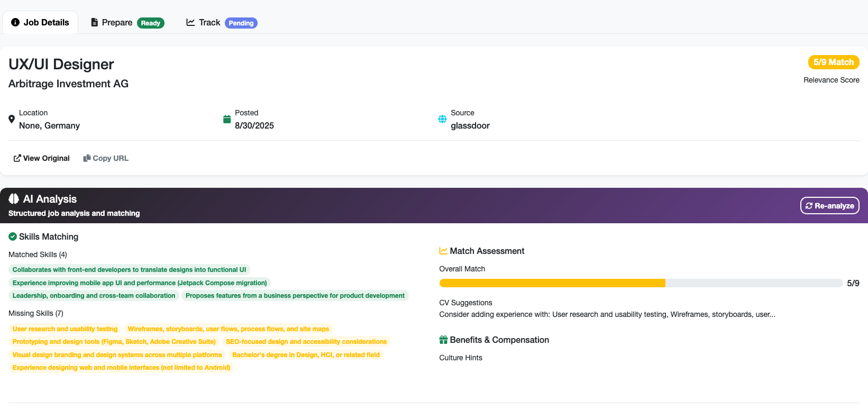
Task: Click the green Skills Matching checkmark icon
Action: (x=13, y=236)
